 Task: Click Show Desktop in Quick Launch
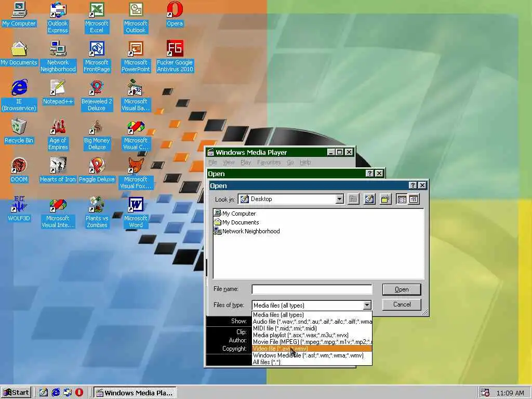(44, 393)
